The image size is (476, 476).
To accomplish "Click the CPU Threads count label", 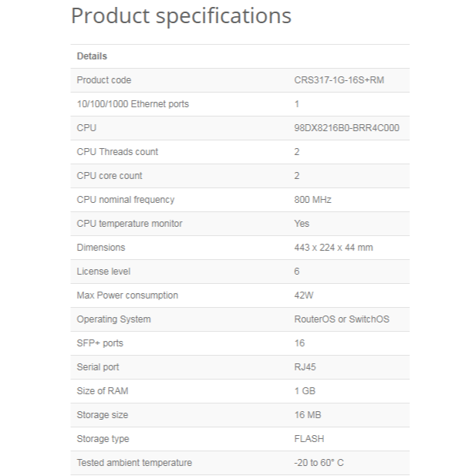I will click(117, 152).
